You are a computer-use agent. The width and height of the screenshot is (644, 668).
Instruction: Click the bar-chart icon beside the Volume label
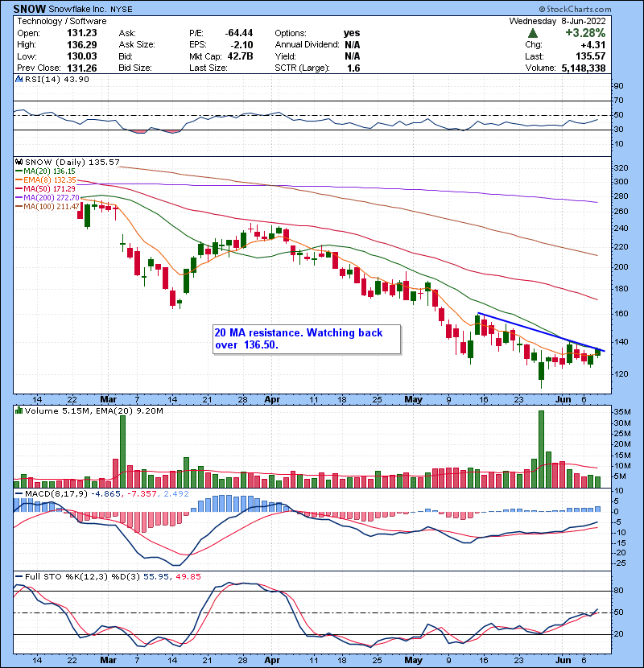tap(19, 410)
